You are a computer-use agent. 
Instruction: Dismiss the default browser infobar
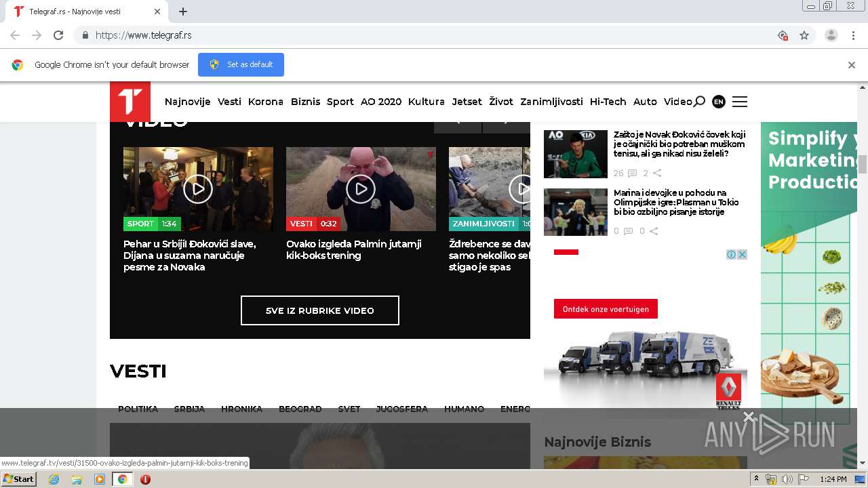click(851, 65)
